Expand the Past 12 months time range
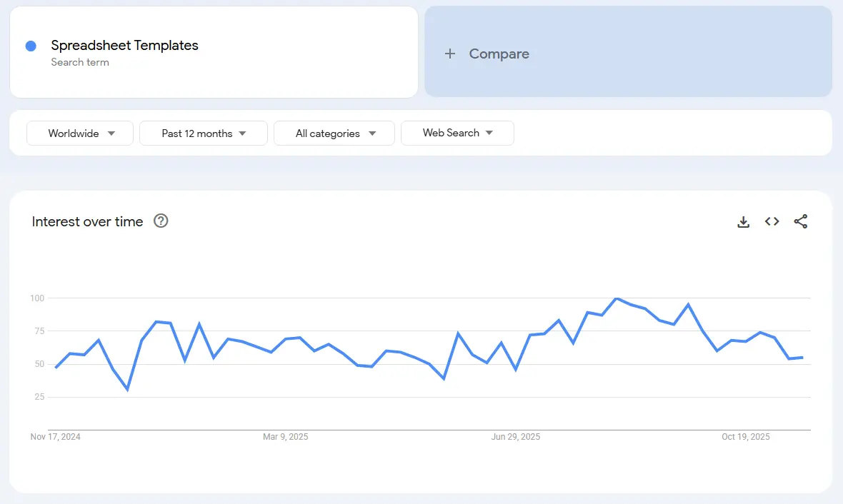This screenshot has width=843, height=504. tap(204, 133)
